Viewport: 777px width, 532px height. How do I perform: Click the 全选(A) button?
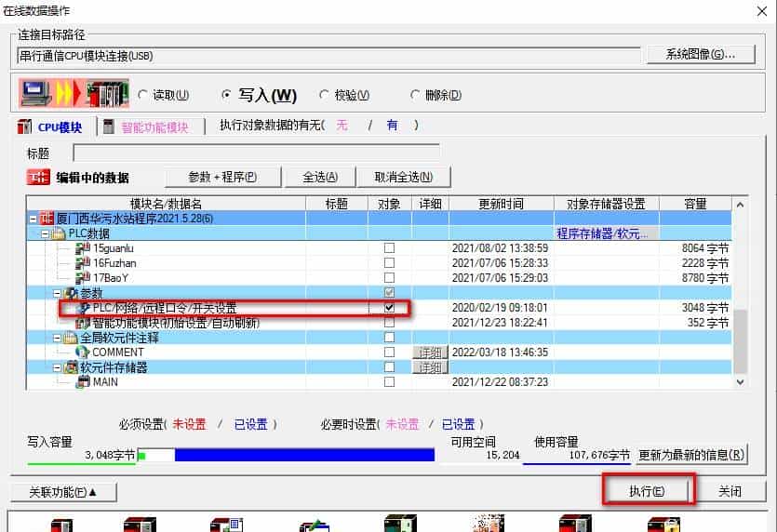pos(320,177)
